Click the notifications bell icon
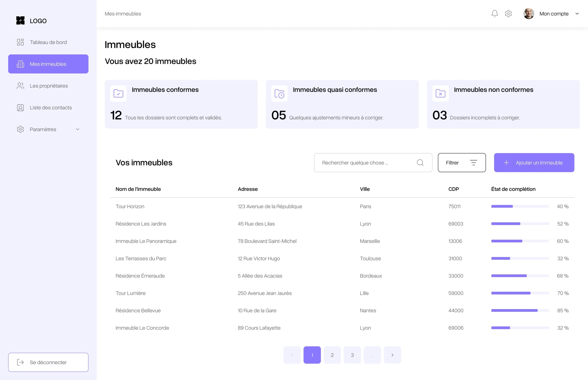This screenshot has height=380, width=588. click(495, 14)
